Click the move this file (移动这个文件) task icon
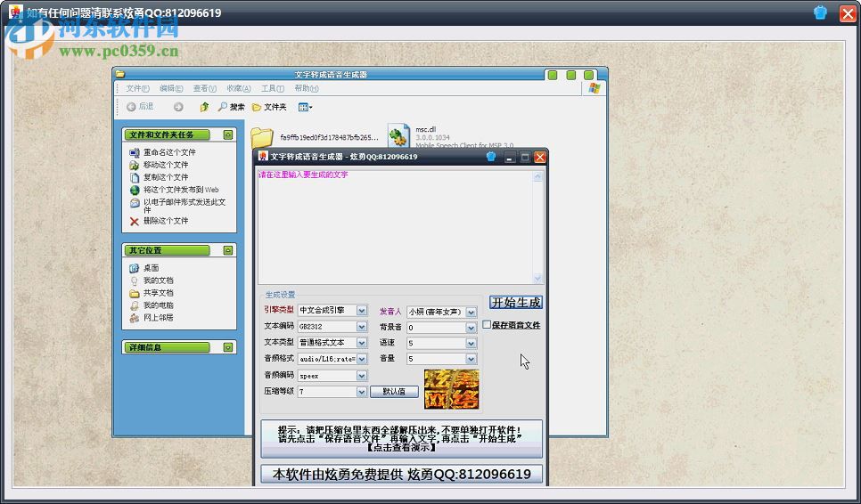 point(135,165)
